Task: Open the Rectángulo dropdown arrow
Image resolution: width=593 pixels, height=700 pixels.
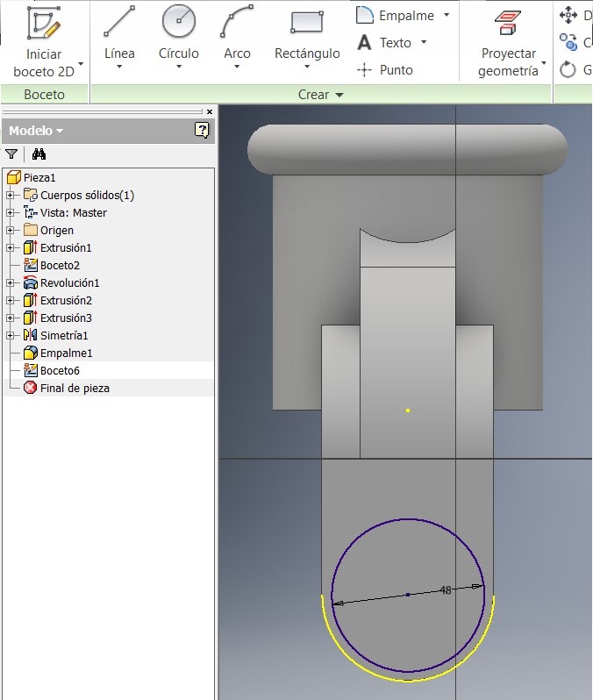Action: [x=307, y=67]
